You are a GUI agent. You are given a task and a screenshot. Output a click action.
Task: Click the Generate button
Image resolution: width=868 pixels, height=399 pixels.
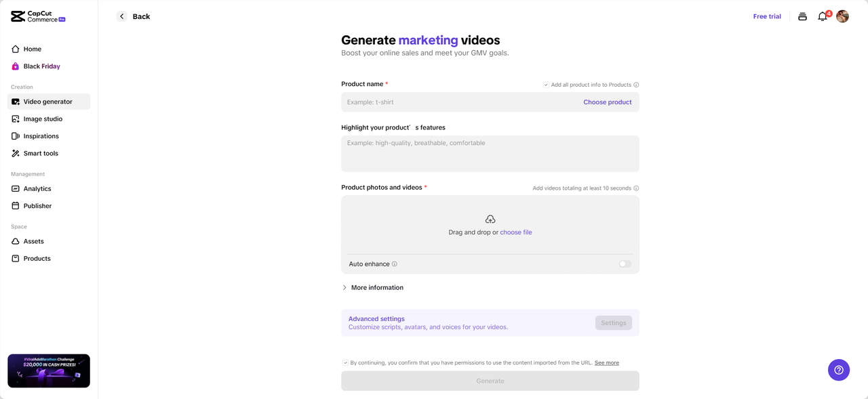pyautogui.click(x=490, y=381)
